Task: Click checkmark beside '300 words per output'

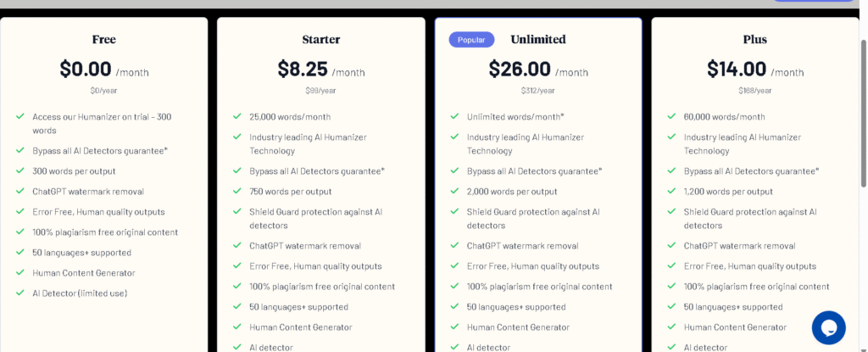Action: coord(20,171)
